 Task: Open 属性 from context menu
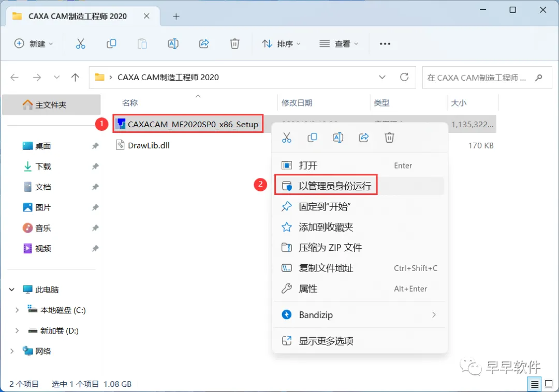tap(359, 289)
